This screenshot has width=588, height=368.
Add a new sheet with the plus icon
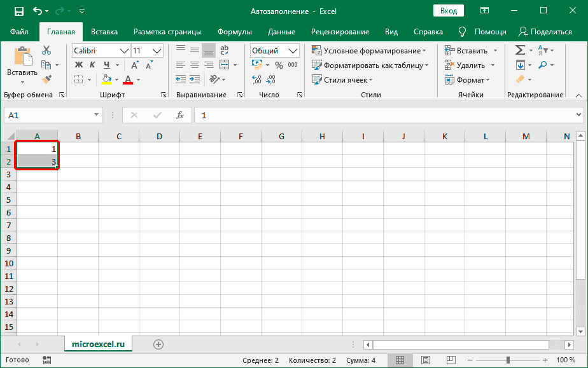pos(158,344)
